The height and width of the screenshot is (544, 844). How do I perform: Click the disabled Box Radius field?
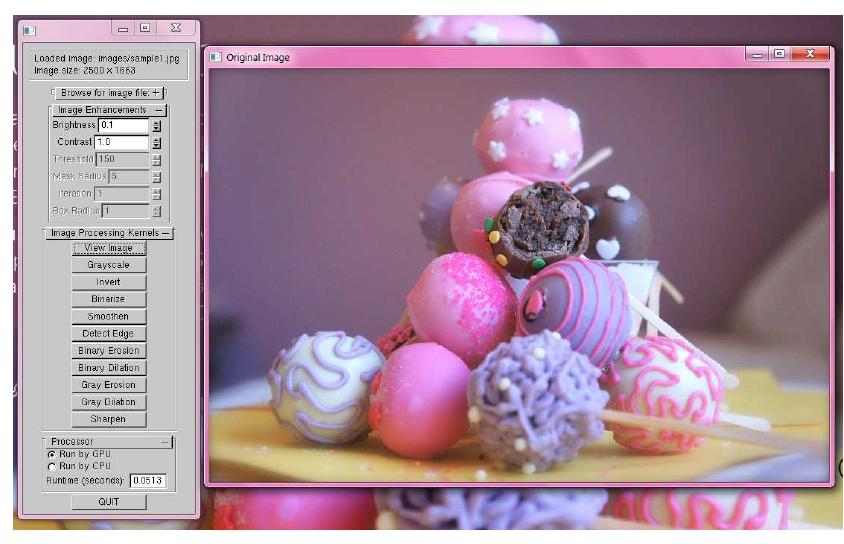125,211
